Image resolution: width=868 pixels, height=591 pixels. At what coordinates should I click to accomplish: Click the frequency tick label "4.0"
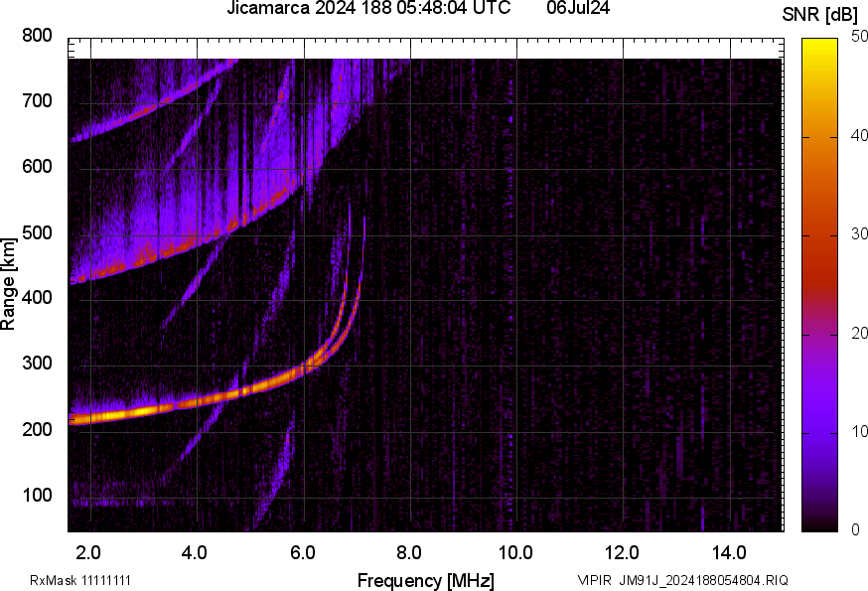[195, 553]
